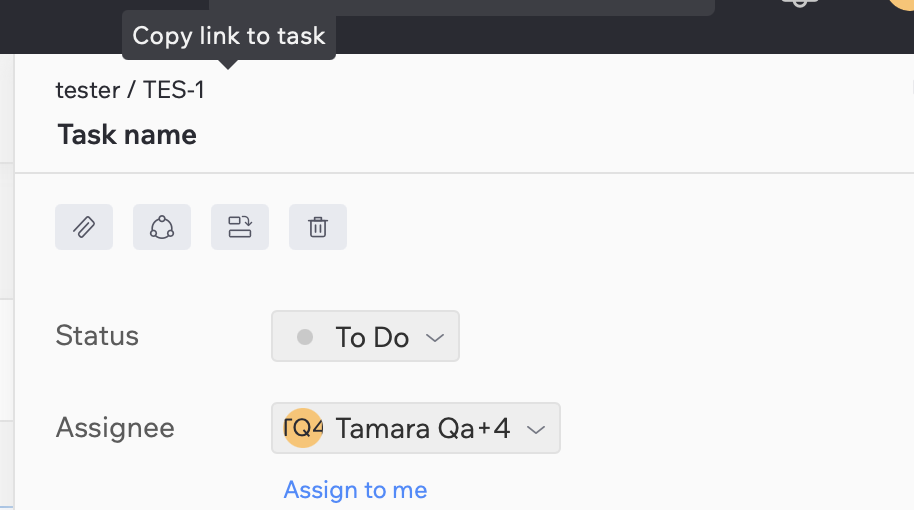Click the dark search field at top
This screenshot has width=914, height=510.
tap(462, 7)
